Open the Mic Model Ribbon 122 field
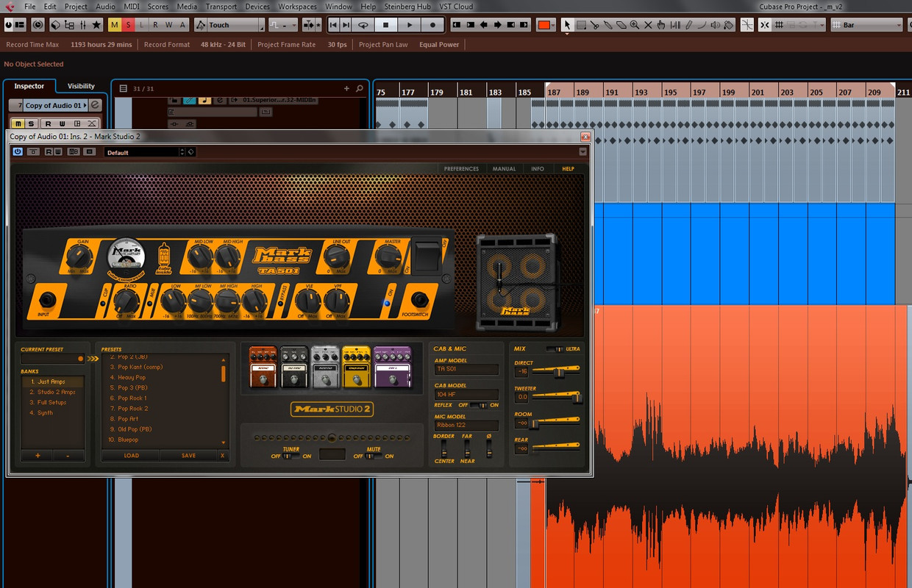 [x=466, y=426]
